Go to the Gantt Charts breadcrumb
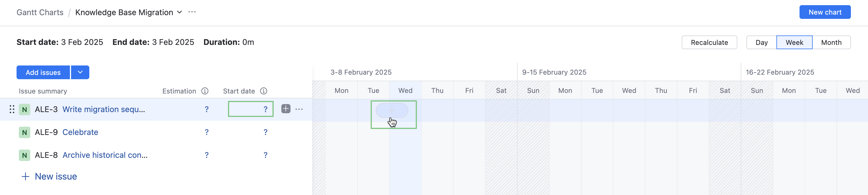Screen dimensions: 868x195 pyautogui.click(x=40, y=13)
